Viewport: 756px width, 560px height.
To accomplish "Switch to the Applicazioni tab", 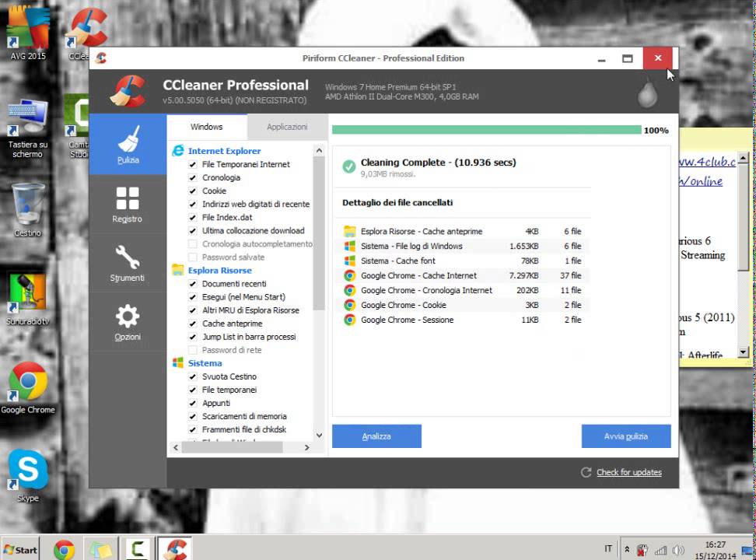I will coord(287,127).
